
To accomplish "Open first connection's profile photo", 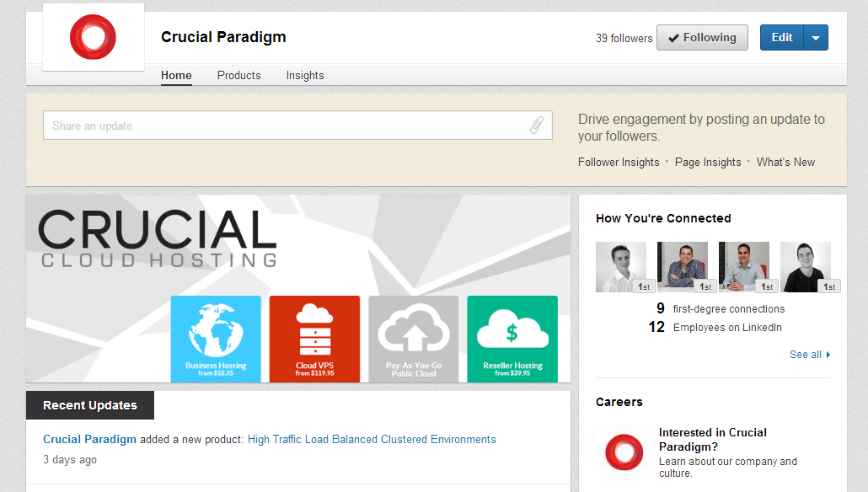I will click(x=621, y=267).
